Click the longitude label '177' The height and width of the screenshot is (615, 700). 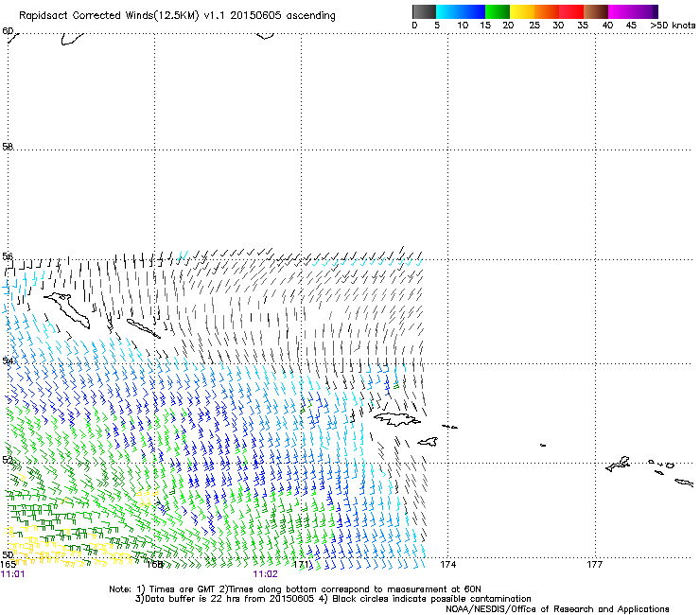(x=595, y=565)
